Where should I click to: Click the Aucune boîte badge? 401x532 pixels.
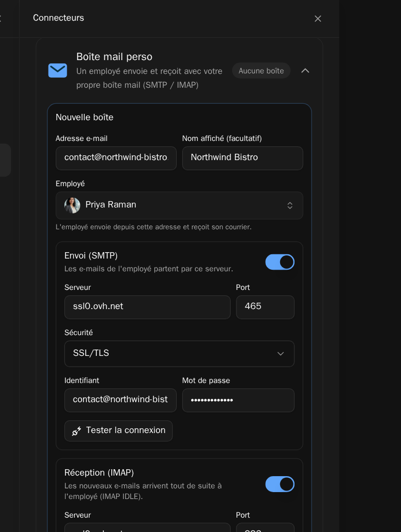point(261,71)
